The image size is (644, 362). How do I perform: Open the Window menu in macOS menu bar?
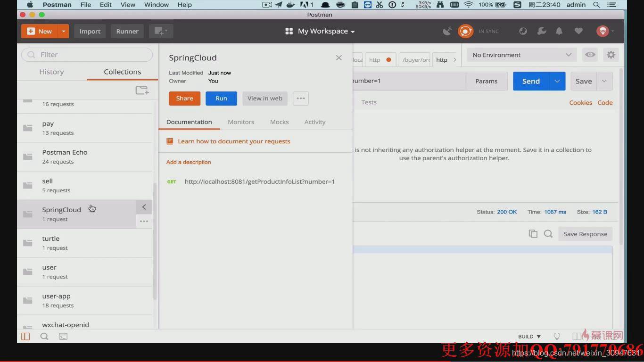click(x=156, y=5)
